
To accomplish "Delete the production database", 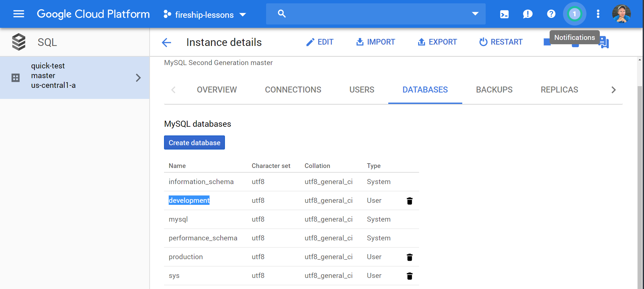I will coord(409,257).
